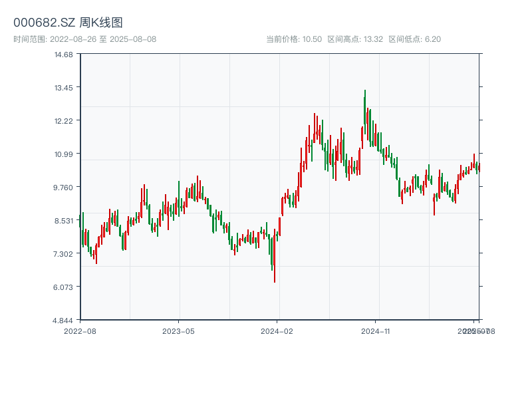The image size is (532, 399).
Task: Click the 7.302 y-axis price label
Action: click(64, 253)
